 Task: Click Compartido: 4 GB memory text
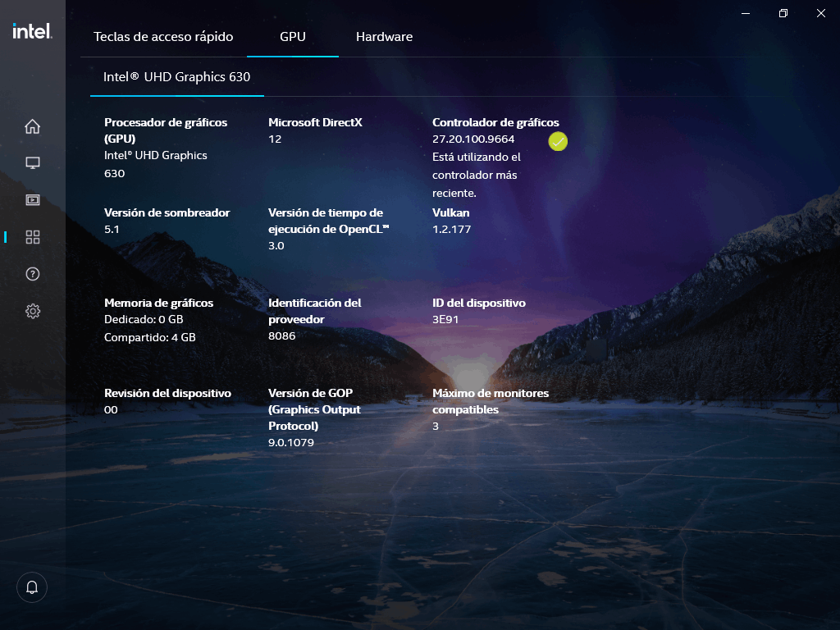150,337
